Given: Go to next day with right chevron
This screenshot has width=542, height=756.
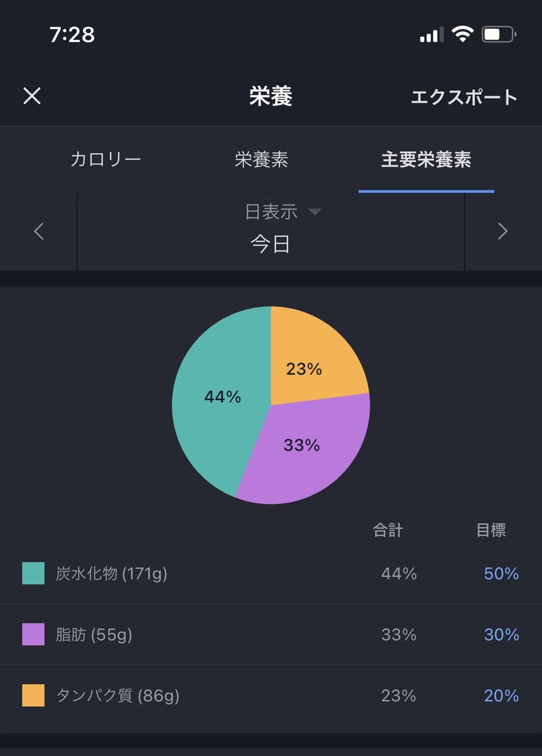Looking at the screenshot, I should click(502, 232).
